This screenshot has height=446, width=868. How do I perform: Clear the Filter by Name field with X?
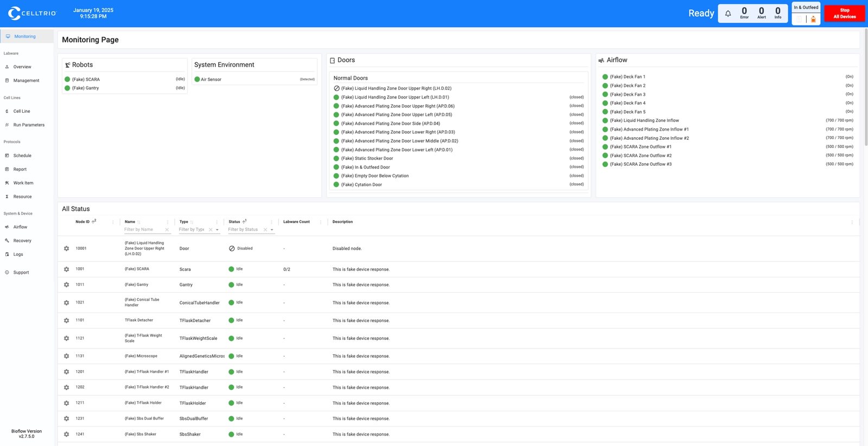tap(167, 230)
